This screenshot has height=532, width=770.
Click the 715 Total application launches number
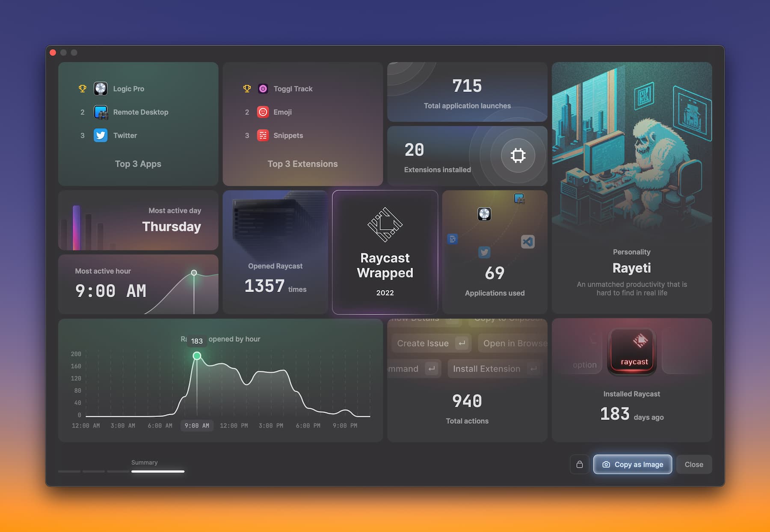(x=467, y=86)
